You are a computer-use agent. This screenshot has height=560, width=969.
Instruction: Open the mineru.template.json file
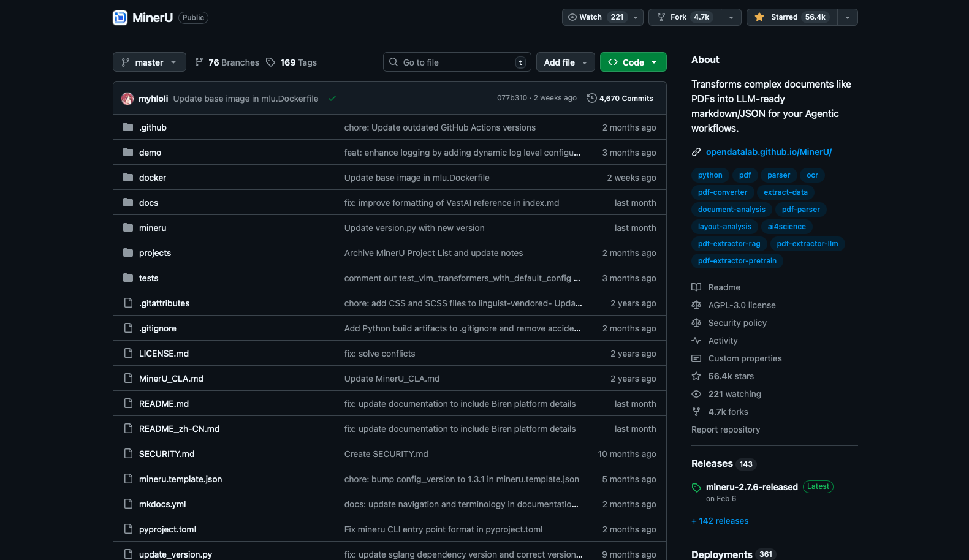tap(181, 479)
